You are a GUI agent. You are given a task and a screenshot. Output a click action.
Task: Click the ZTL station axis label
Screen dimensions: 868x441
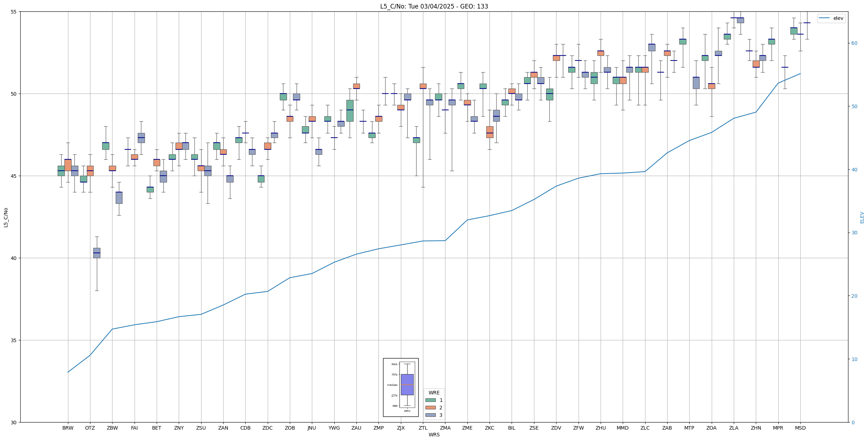click(x=423, y=428)
